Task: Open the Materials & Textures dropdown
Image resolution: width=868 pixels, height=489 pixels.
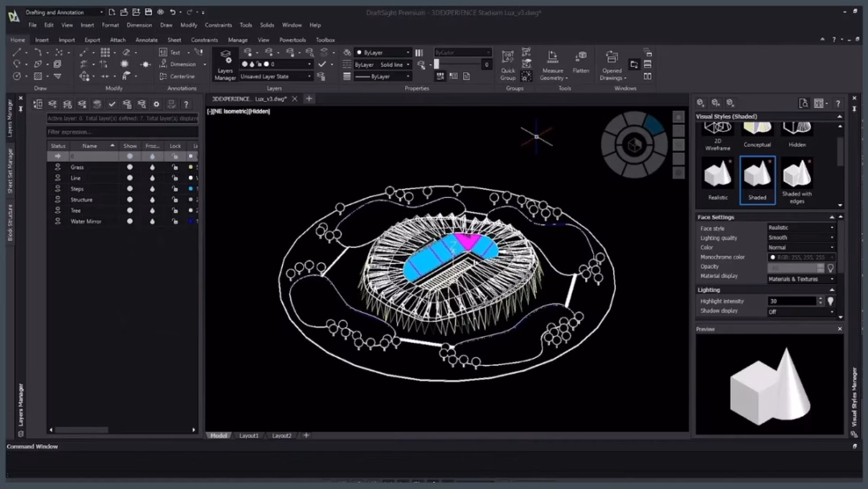Action: (x=800, y=279)
